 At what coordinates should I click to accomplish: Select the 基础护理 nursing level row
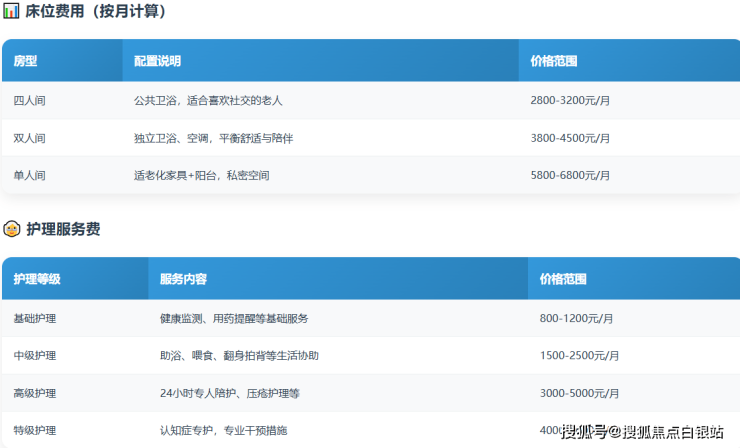35,318
